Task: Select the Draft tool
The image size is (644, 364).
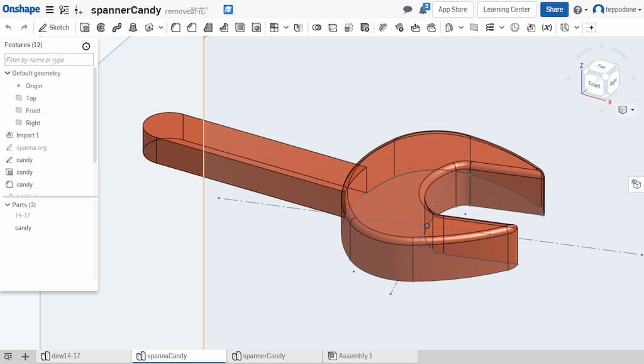Action: 208,28
